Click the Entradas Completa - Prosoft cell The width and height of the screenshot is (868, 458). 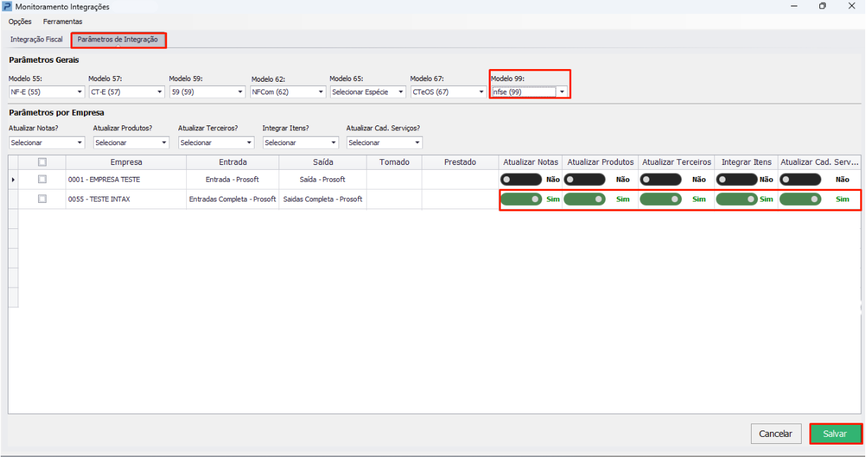[233, 199]
